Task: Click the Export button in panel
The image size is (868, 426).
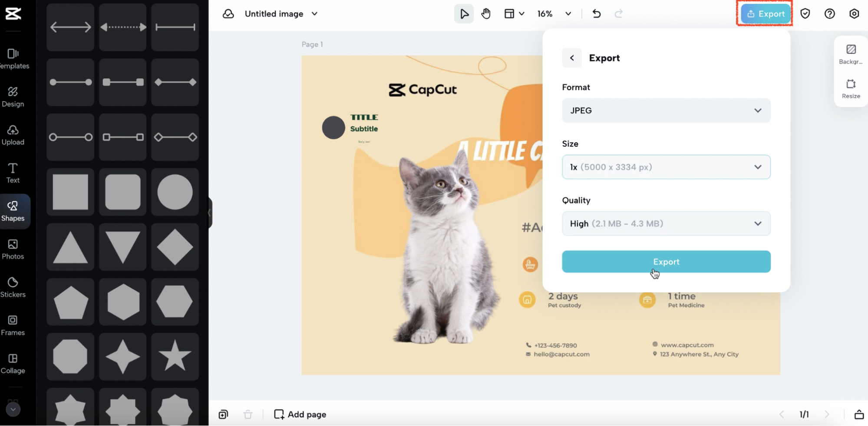Action: (x=666, y=262)
